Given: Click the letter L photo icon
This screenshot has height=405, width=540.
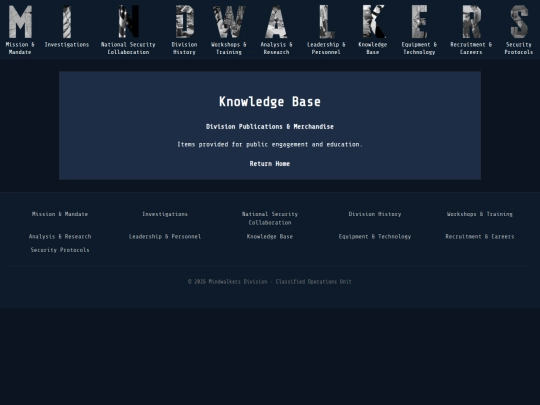Looking at the screenshot, I should tap(326, 22).
